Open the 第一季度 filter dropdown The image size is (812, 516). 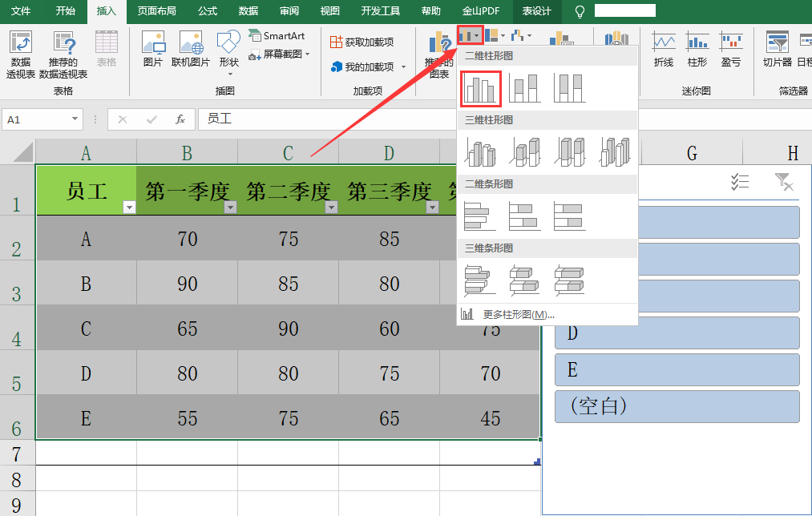pos(230,208)
